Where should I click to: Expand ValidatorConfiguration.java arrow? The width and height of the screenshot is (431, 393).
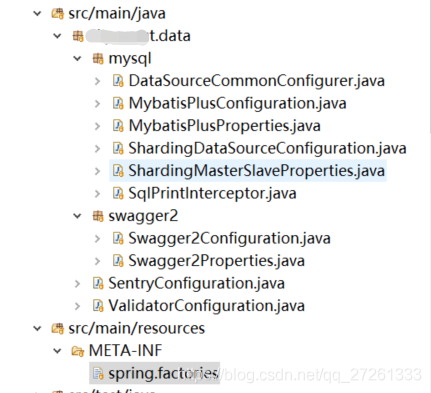77,306
